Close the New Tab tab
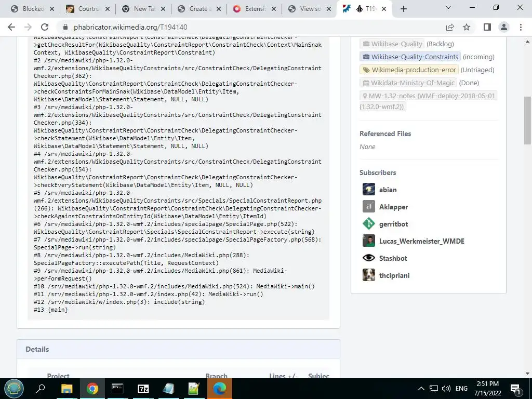532x399 pixels. [163, 9]
